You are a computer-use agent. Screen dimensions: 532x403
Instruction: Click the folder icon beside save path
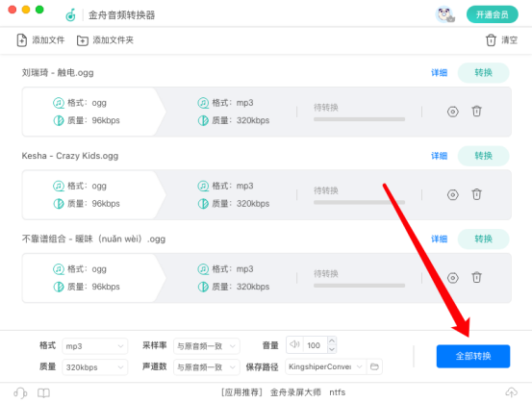click(374, 366)
